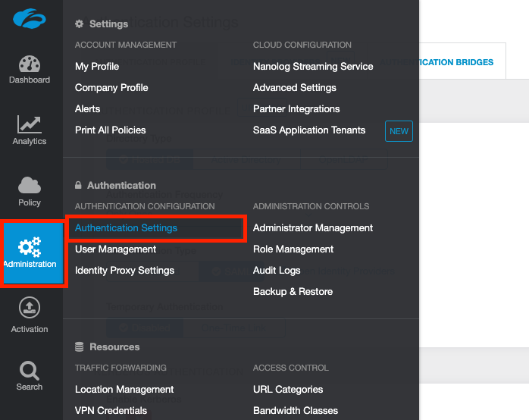
Task: Open the Analytics chart icon
Action: point(30,124)
